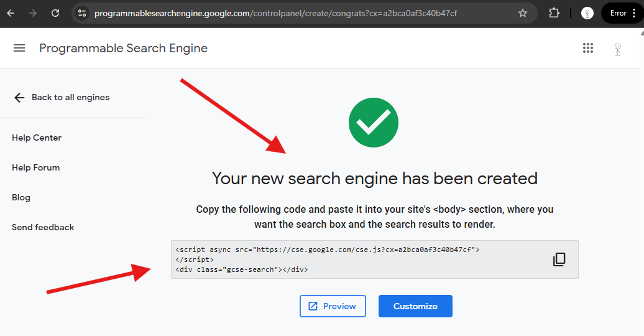
Task: Reload the current page
Action: tap(55, 13)
